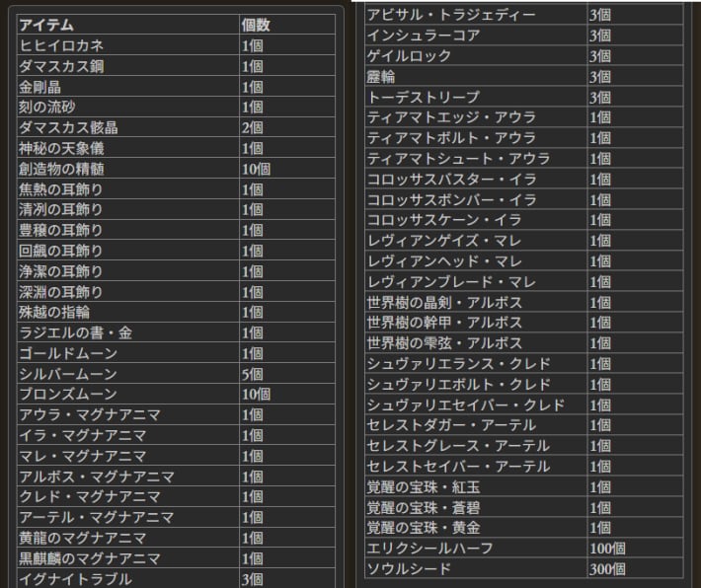Viewport: 701px width, 588px height.
Task: Click the 世界樹の幹甲・アルボス item cell
Action: [476, 323]
